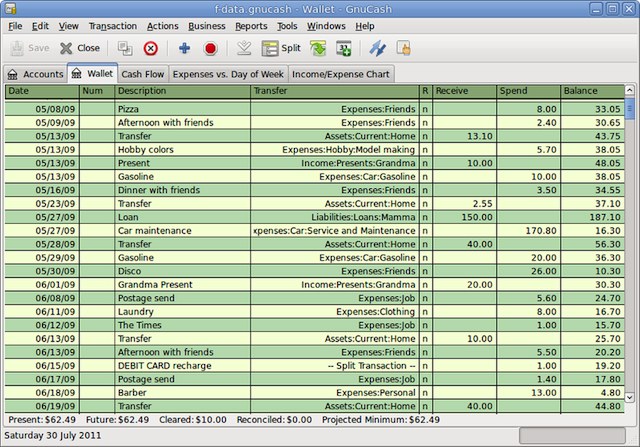Image resolution: width=640 pixels, height=447 pixels.
Task: Open the Business menu
Action: tap(207, 26)
